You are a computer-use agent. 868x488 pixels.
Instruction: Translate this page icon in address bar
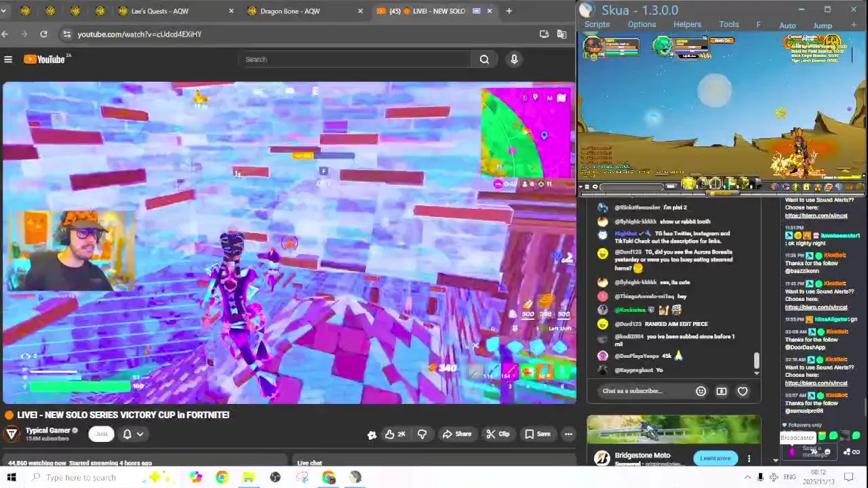561,34
